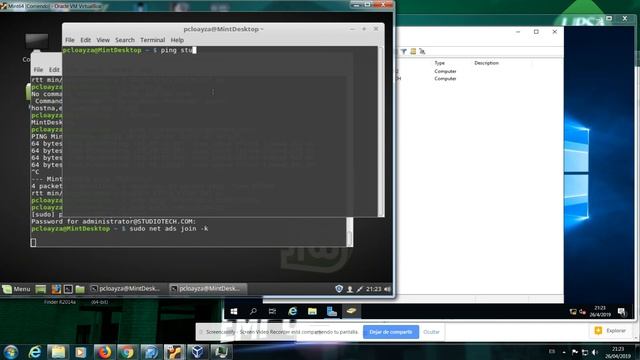This screenshot has width=640, height=360.
Task: Open Google Chrome in host taskbar
Action: (127, 352)
